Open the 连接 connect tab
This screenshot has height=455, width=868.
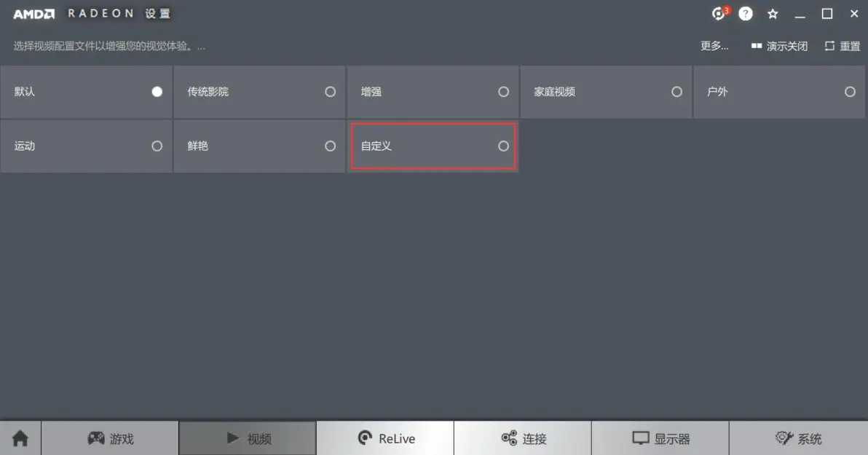[x=523, y=438]
